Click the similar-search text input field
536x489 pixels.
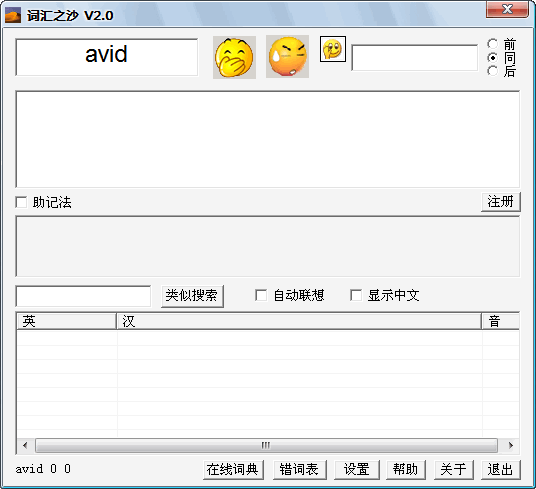pos(83,296)
